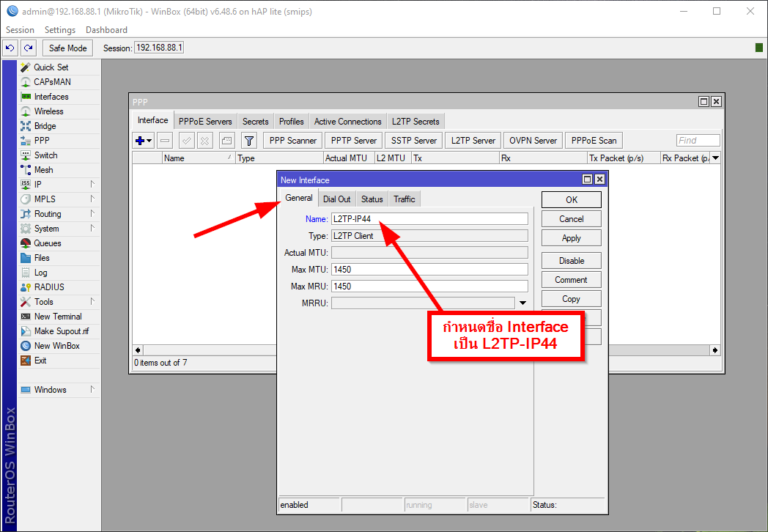
Task: Expand the Windows submenu
Action: [x=92, y=389]
